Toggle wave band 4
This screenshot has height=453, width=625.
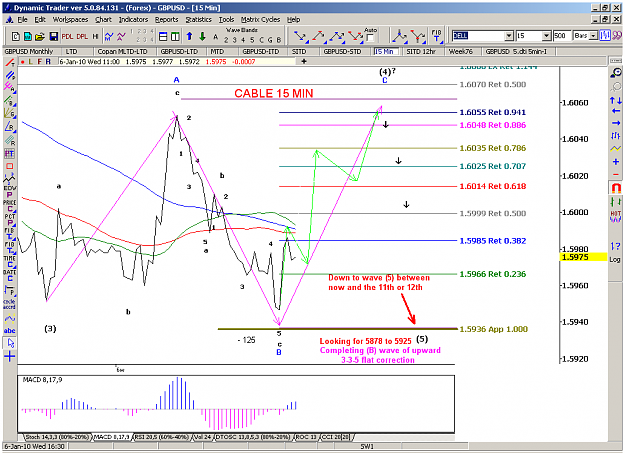pyautogui.click(x=243, y=40)
